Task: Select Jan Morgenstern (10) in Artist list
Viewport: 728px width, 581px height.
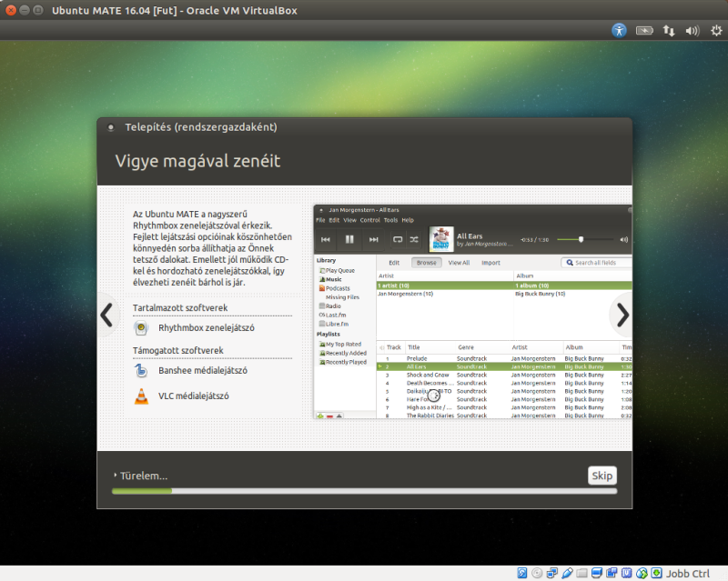Action: coord(405,294)
